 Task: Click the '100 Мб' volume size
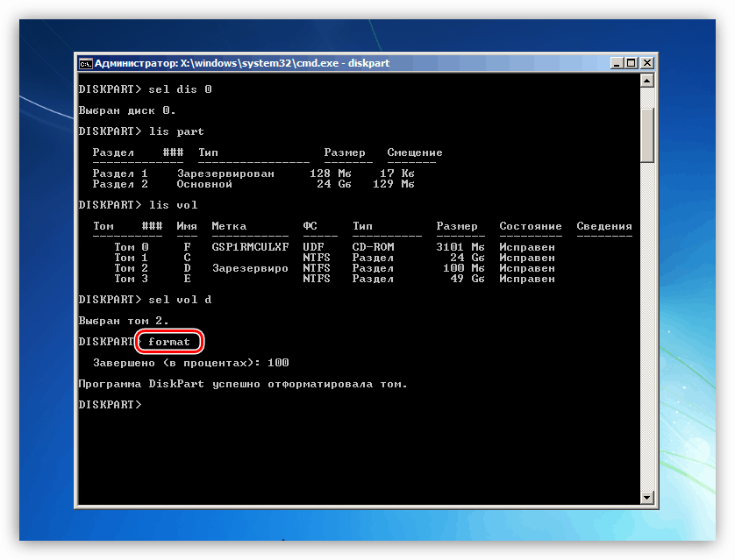click(x=464, y=268)
